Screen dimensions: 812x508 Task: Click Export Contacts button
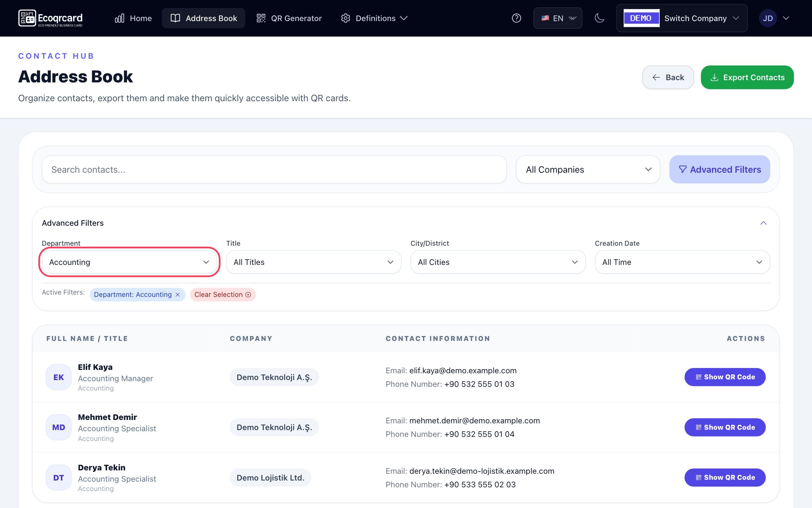(747, 78)
